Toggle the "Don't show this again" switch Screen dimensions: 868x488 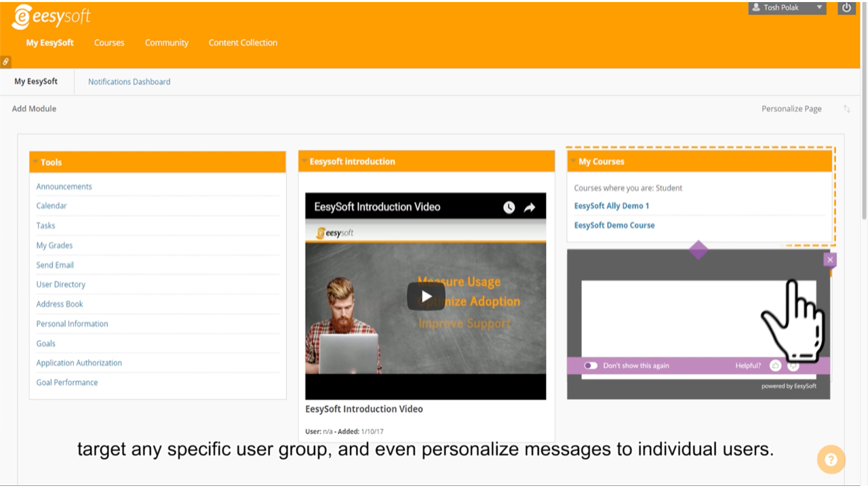click(x=591, y=365)
